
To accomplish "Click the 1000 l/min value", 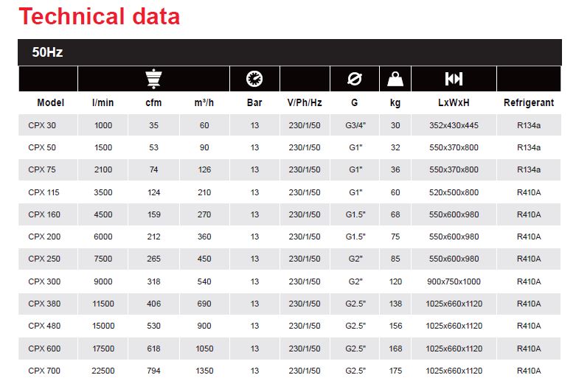I will coord(103,125).
